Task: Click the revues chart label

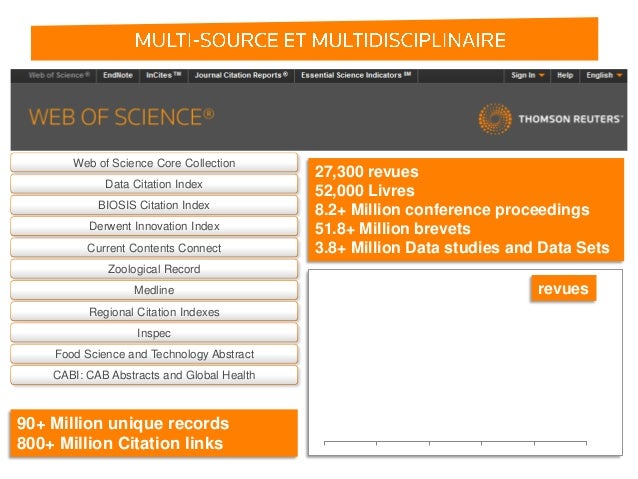Action: [x=563, y=289]
